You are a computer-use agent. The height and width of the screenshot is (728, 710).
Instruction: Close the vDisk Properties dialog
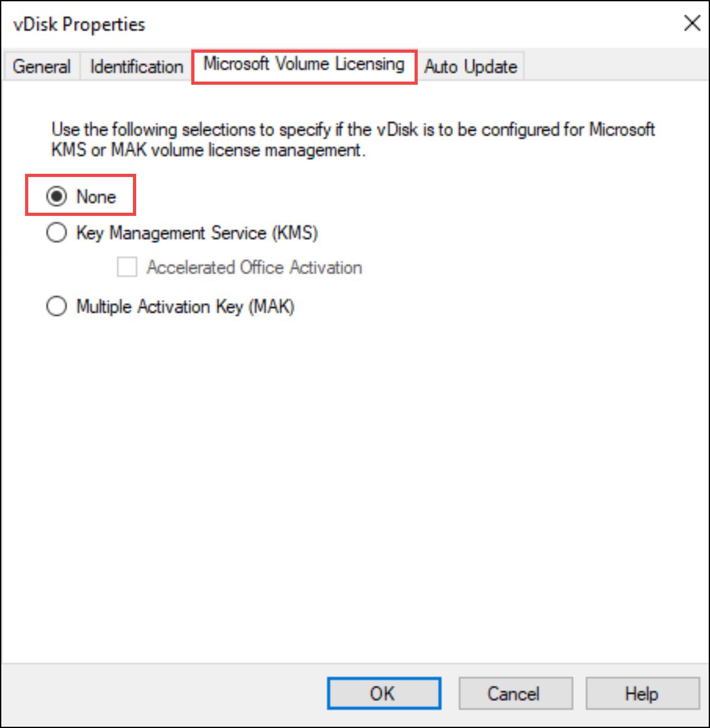click(692, 23)
